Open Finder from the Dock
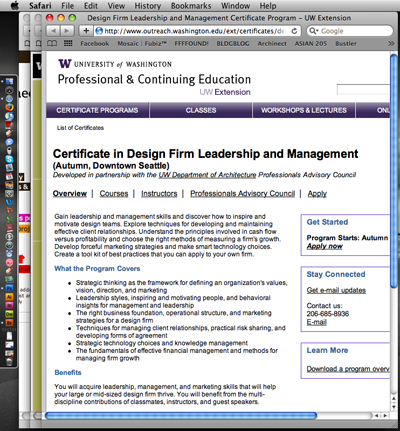 [9, 81]
